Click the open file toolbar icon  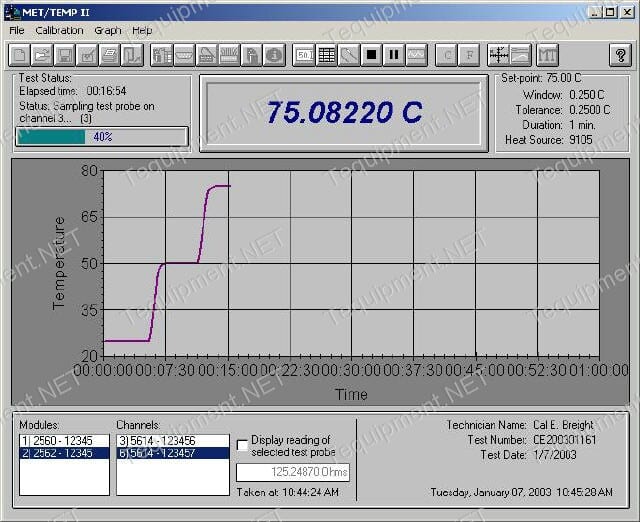click(42, 54)
